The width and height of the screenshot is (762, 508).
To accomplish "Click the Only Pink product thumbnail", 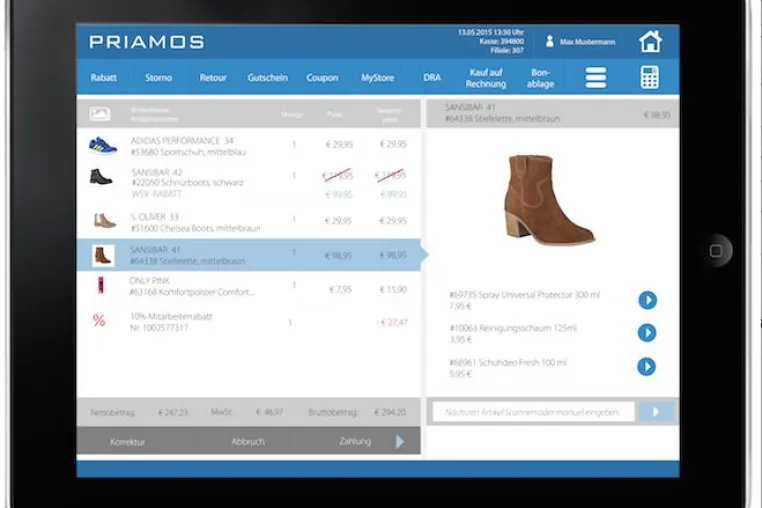I will point(101,285).
